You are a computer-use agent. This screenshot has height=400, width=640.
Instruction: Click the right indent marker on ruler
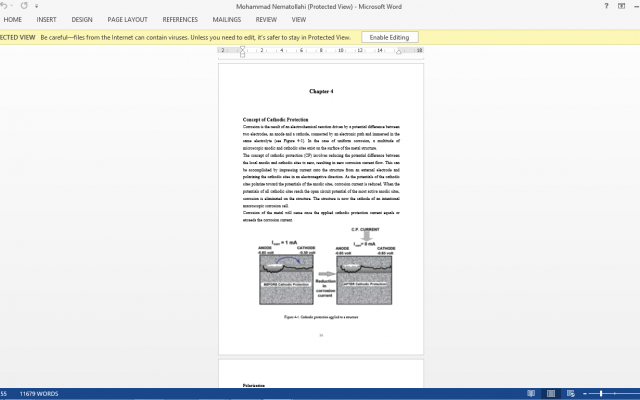(x=399, y=51)
